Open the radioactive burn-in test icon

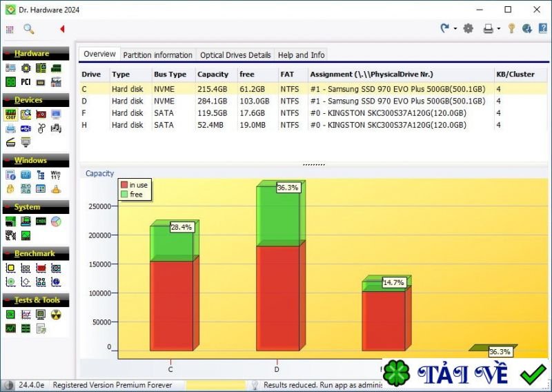56,315
